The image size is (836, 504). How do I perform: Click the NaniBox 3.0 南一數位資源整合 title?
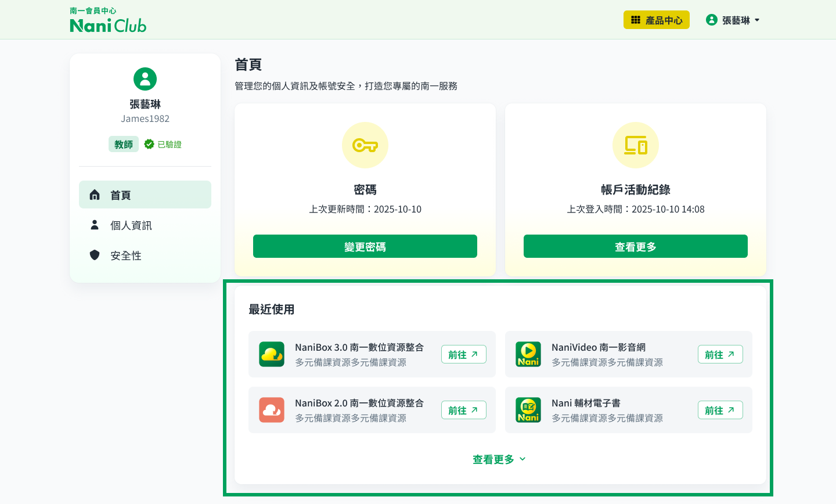pos(359,347)
